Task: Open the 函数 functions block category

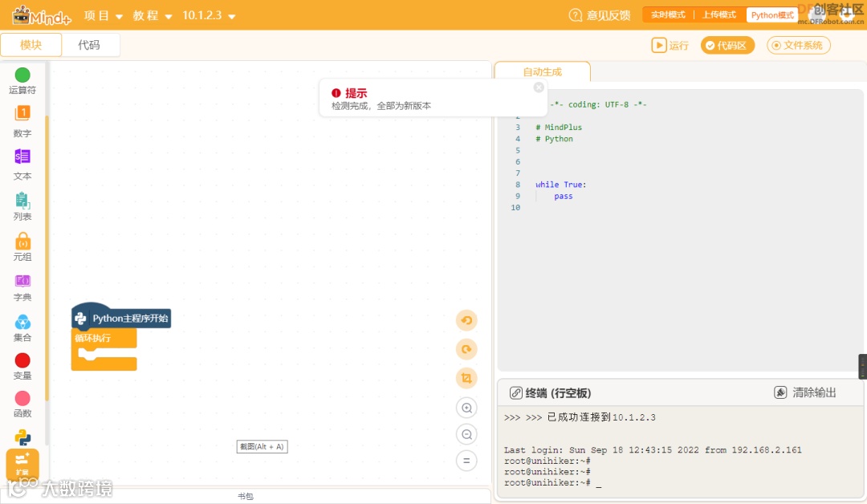Action: click(22, 404)
